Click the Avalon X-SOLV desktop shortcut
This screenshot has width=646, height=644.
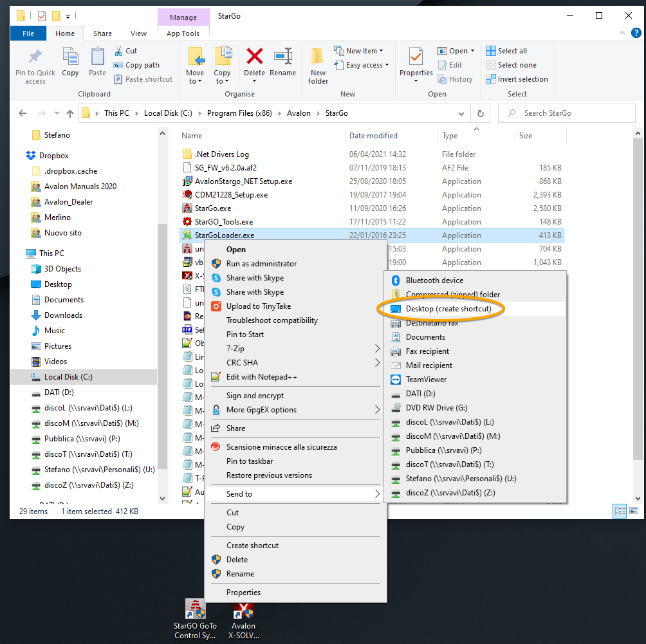pos(243,621)
